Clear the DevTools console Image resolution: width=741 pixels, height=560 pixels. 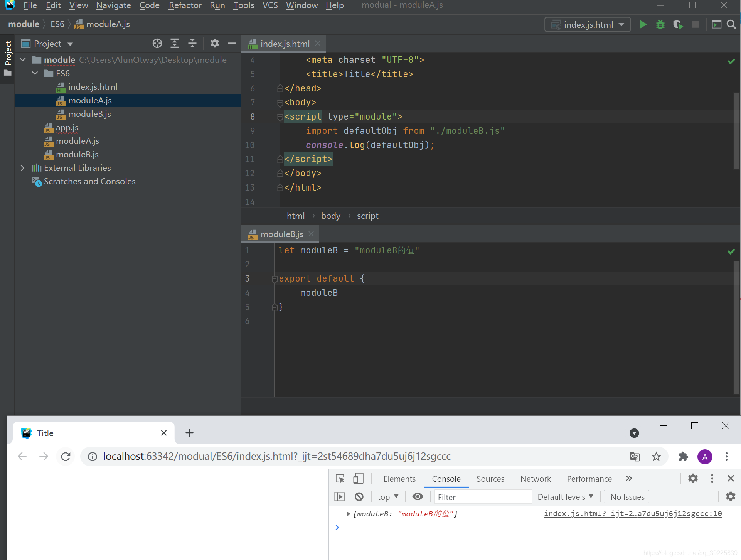(359, 497)
